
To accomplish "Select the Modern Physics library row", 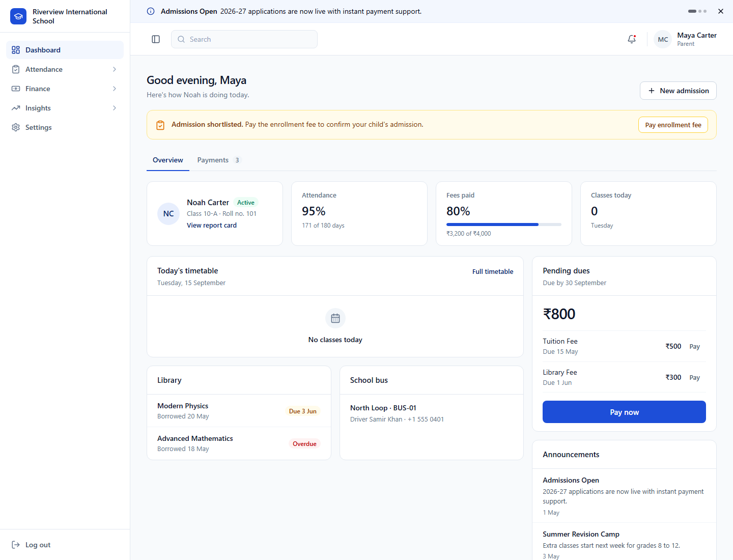I will [239, 411].
